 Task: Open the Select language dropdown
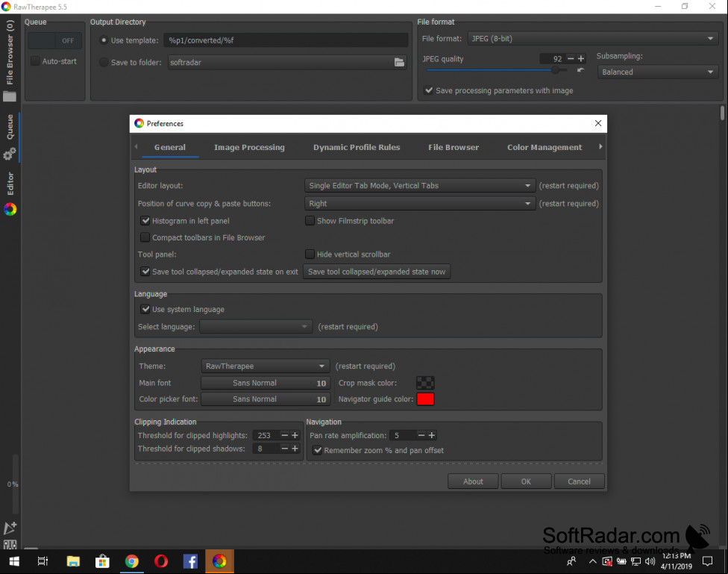(x=256, y=327)
